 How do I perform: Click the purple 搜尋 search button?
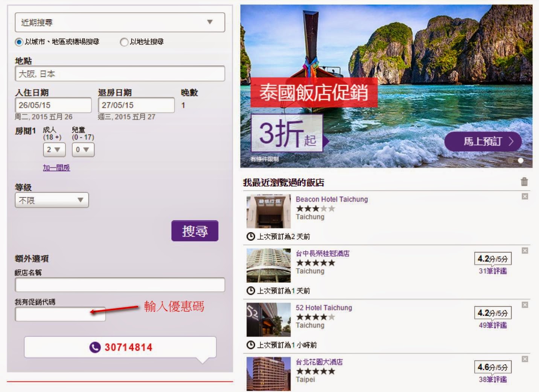(195, 231)
